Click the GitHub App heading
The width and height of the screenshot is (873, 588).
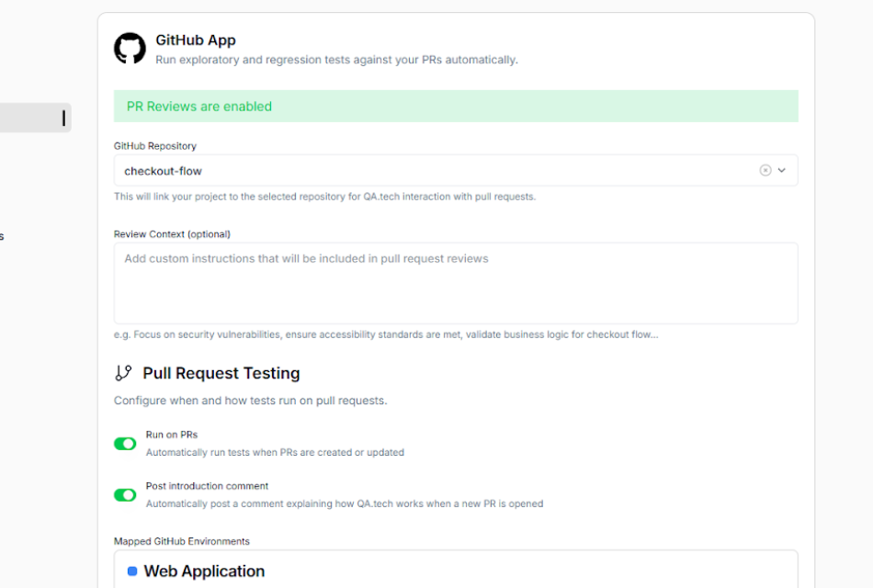196,40
